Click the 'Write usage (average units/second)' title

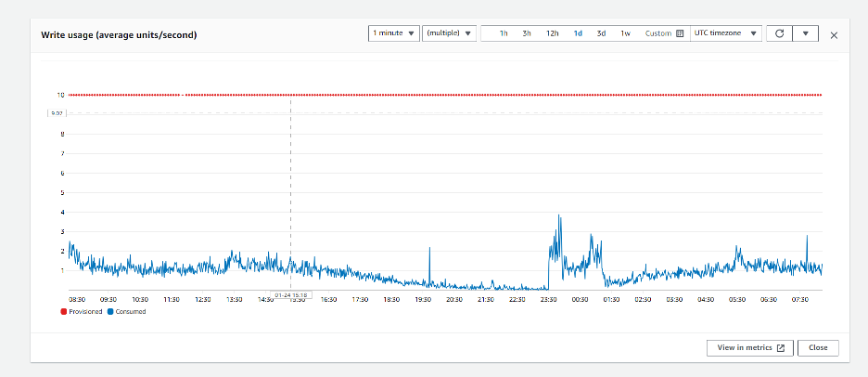coord(119,35)
